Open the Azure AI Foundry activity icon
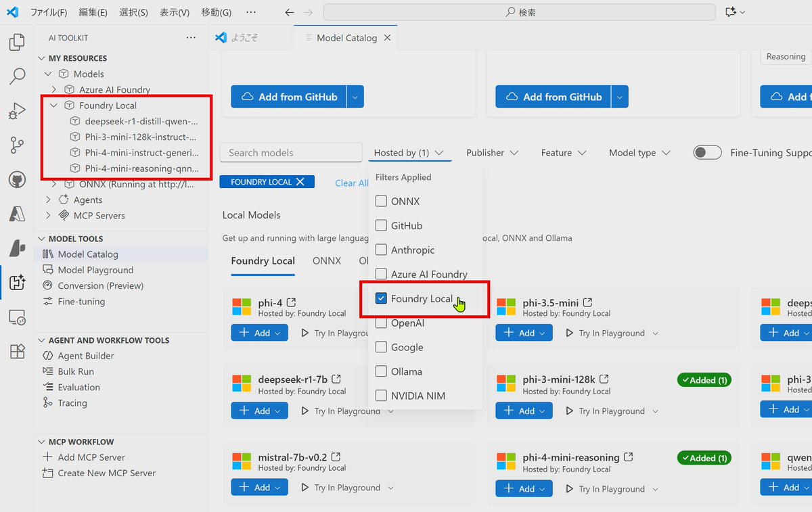The image size is (812, 512). 17,248
